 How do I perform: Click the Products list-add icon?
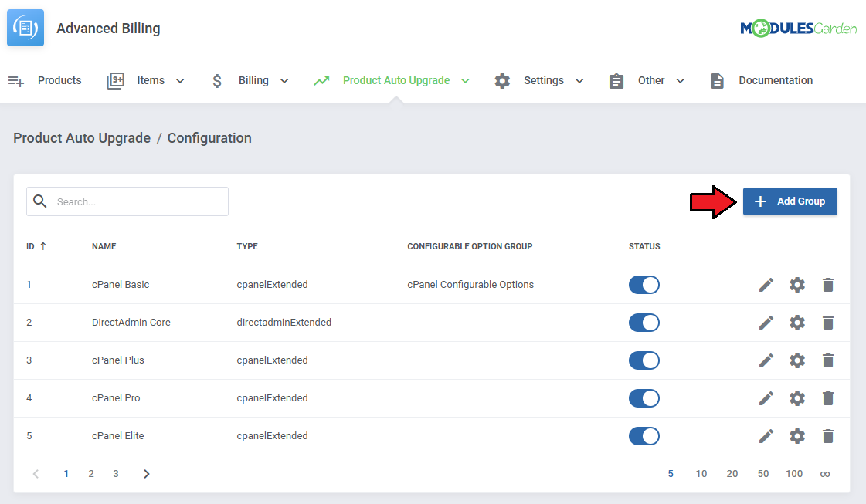[x=16, y=81]
